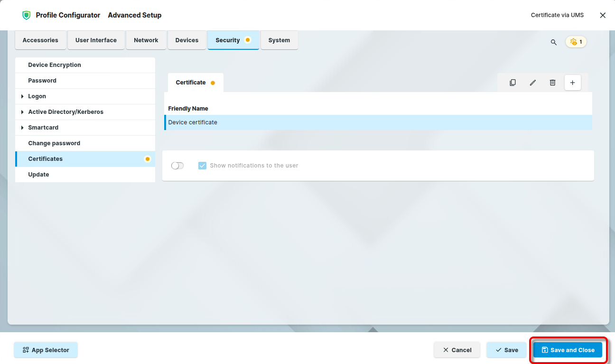Open the User Interface tab

[96, 40]
